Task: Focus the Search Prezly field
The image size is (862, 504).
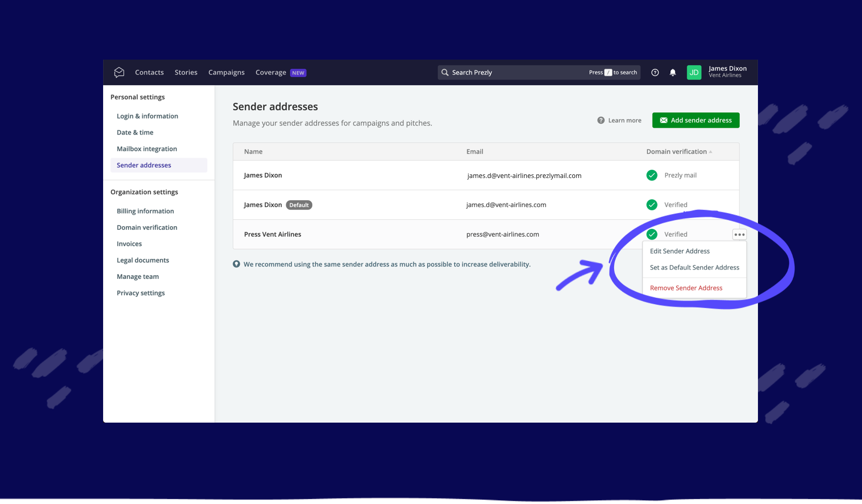Action: [x=539, y=73]
